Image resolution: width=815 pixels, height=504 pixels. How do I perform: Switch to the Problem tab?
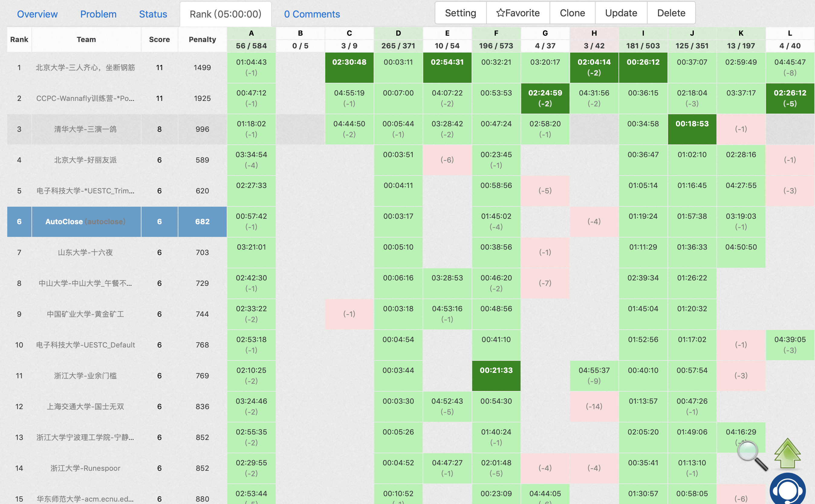click(x=98, y=14)
